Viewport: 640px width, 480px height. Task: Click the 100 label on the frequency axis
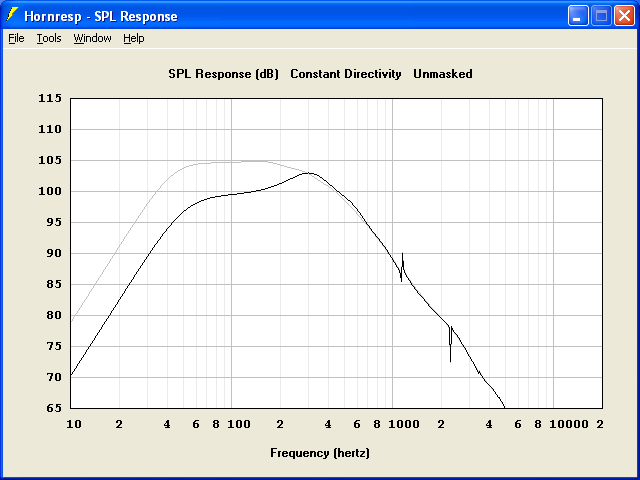coord(239,424)
